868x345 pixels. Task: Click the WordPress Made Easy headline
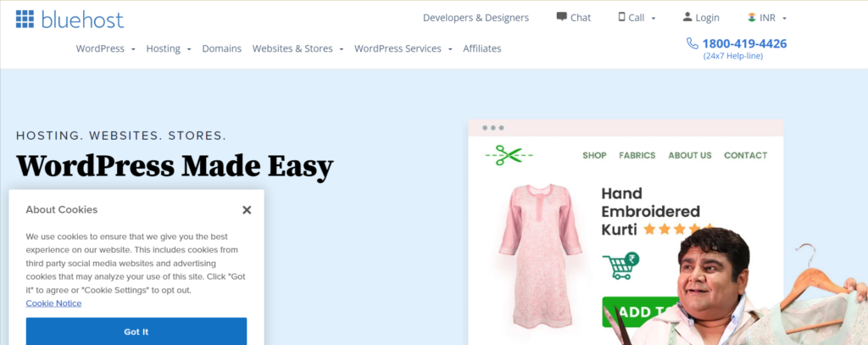tap(175, 165)
